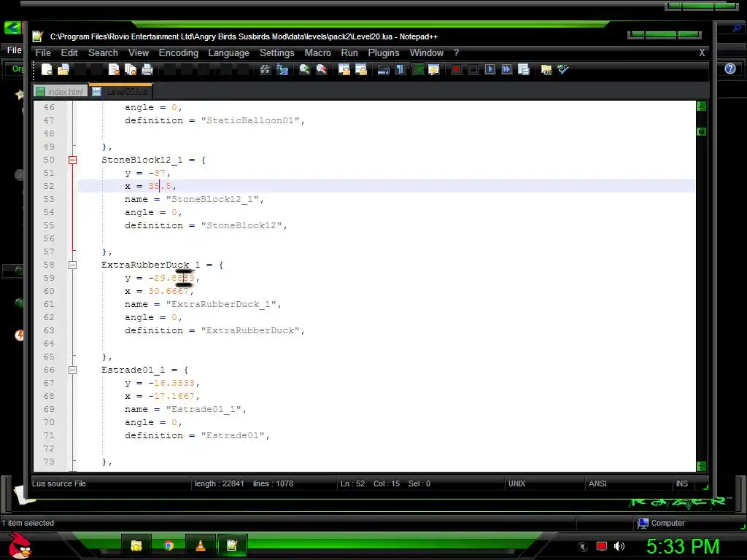This screenshot has width=747, height=560.
Task: Click the value 30.6667 on line 60
Action: tap(169, 291)
